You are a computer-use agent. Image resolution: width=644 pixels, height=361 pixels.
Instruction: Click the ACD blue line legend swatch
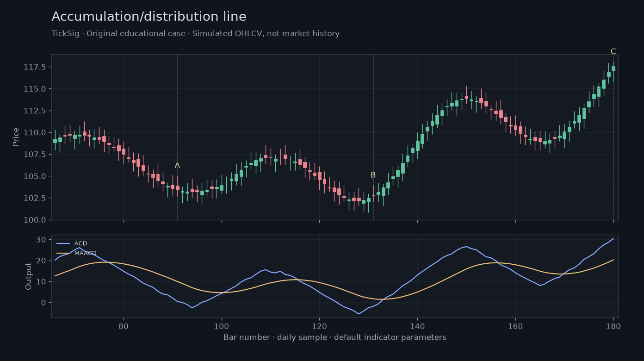[x=63, y=243]
